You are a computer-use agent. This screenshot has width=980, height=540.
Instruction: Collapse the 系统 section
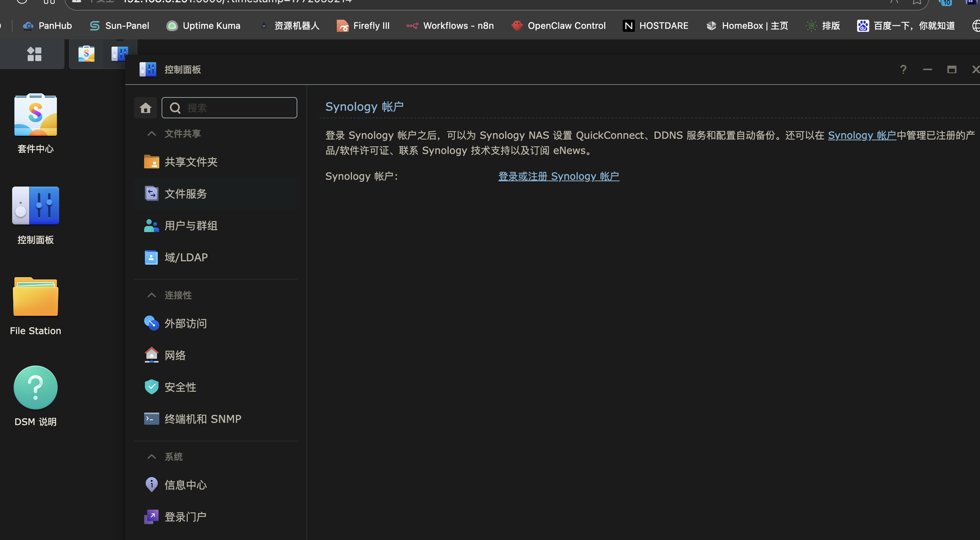click(151, 457)
